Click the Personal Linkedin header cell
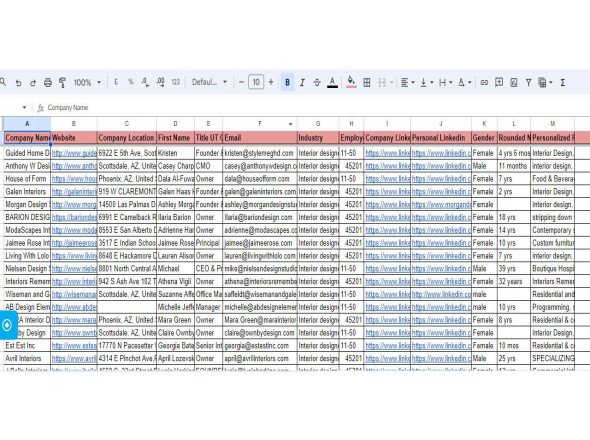Viewport: 590px width, 440px height. point(441,138)
